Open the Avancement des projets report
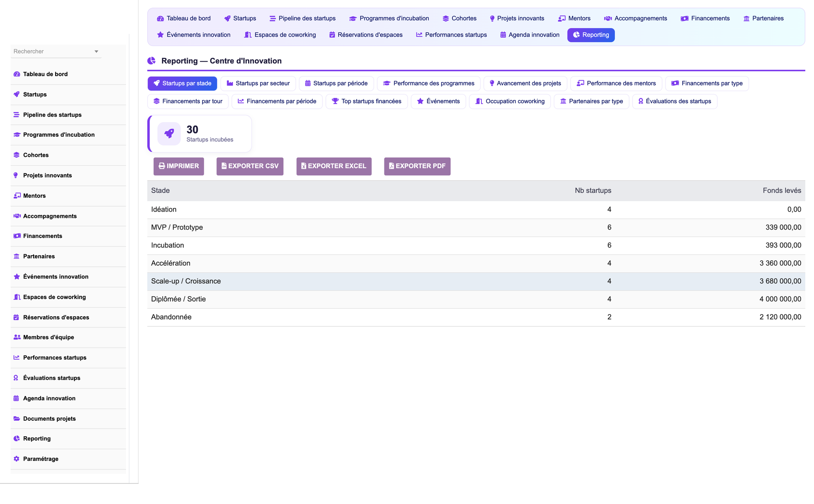This screenshot has width=814, height=504. point(525,83)
